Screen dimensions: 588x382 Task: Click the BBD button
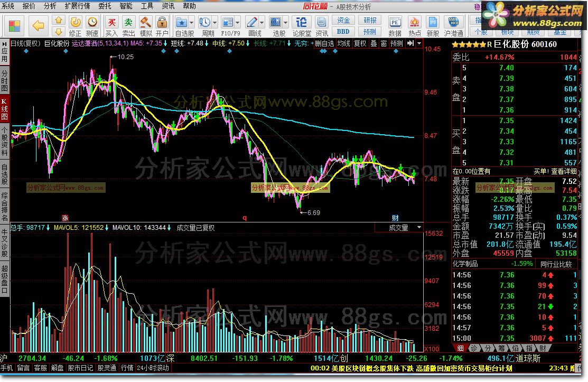(343, 32)
